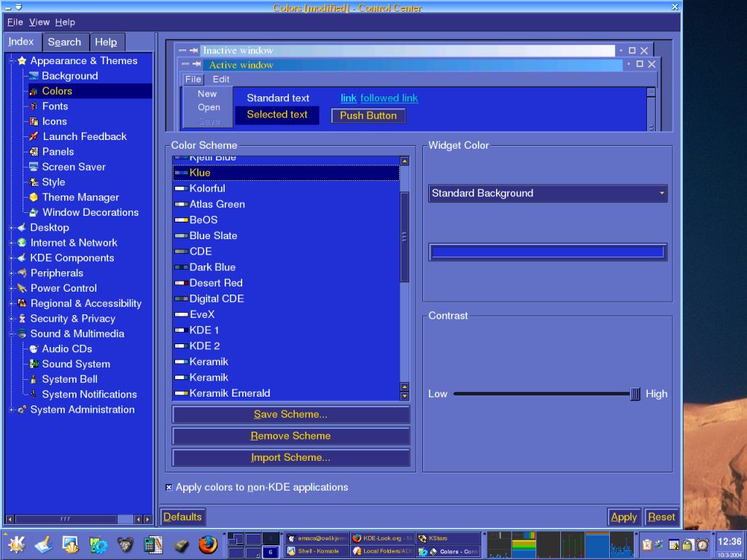Expand the Internet & Network branch
This screenshot has height=560, width=747.
click(12, 243)
